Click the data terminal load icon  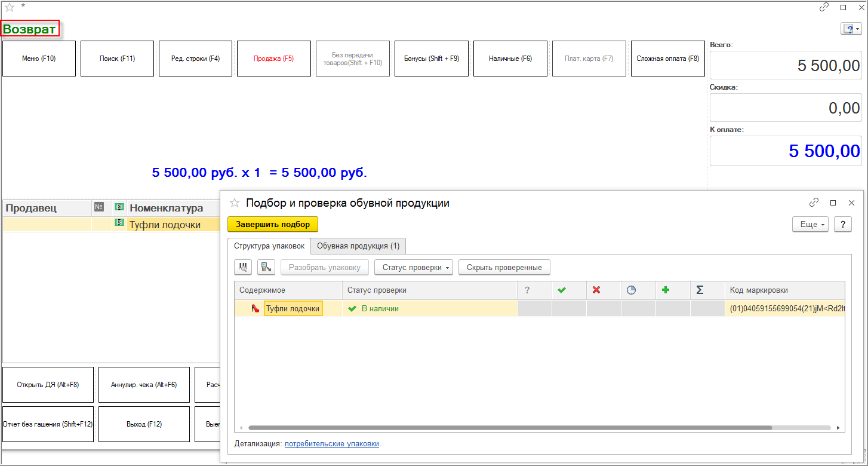pyautogui.click(x=266, y=268)
